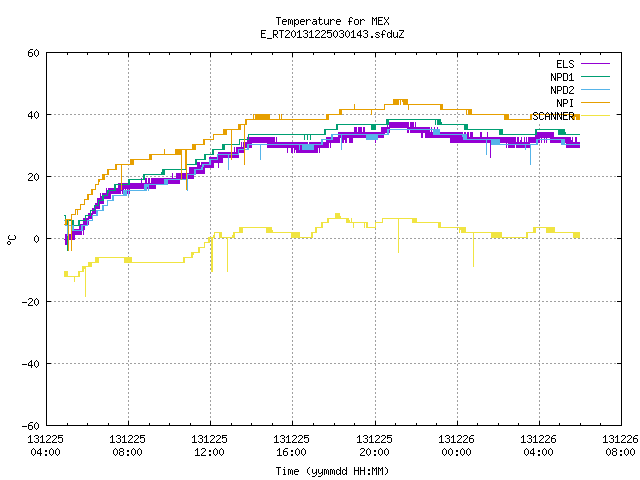This screenshot has width=640, height=480.
Task: Click the x-axis label 131225 16:00
Action: click(x=291, y=446)
